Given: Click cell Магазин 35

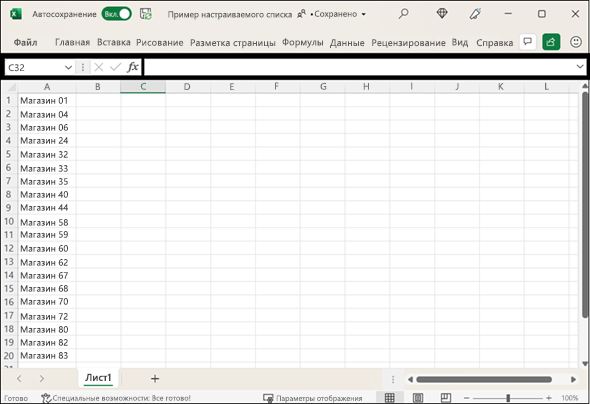Looking at the screenshot, I should tap(47, 182).
